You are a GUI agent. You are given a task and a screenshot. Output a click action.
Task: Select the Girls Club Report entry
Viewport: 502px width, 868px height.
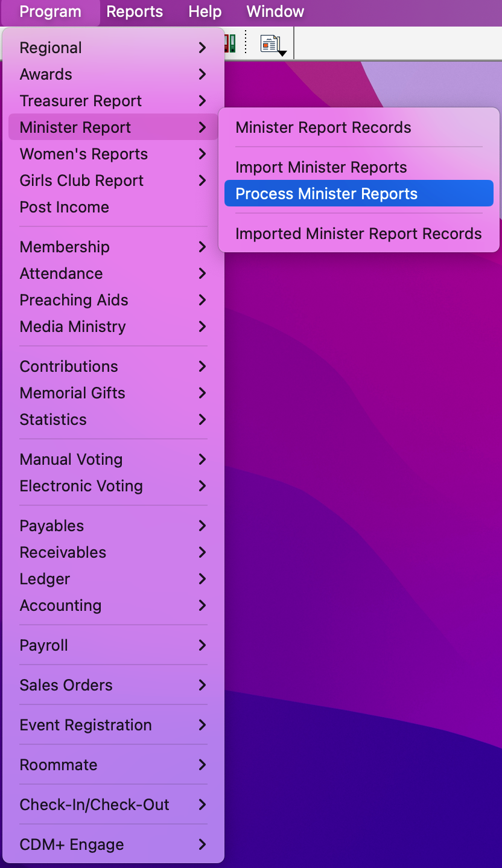81,180
